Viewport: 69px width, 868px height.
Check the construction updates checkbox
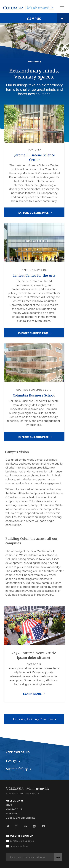8,841
